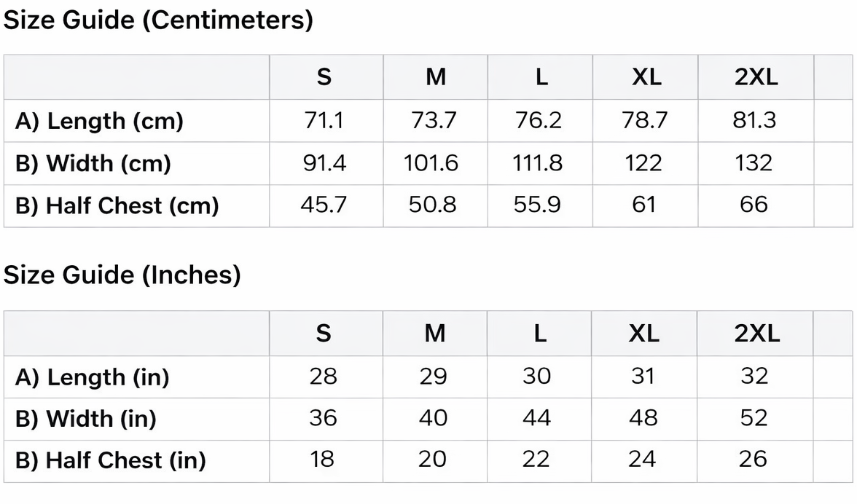Select the M column header in inches table
The width and height of the screenshot is (857, 504).
coord(434,334)
